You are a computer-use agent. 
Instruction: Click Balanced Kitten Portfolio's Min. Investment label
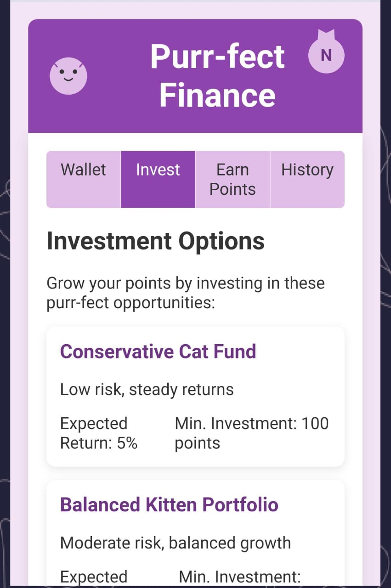pos(239,577)
